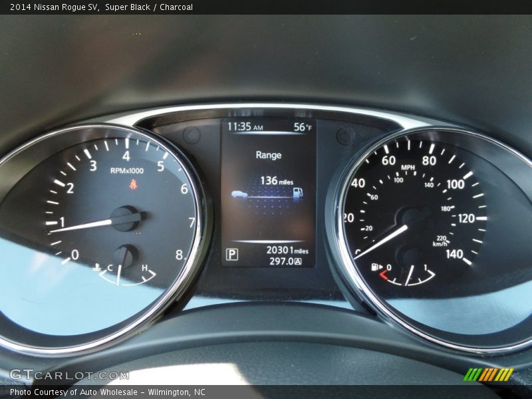The height and width of the screenshot is (399, 532).
Task: Click the RPMx1000 label on tachometer
Action: [127, 171]
